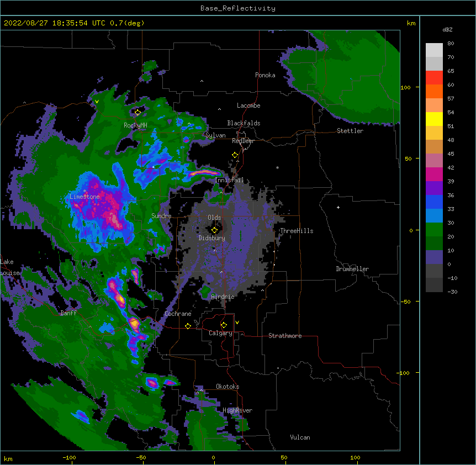This screenshot has width=476, height=465.
Task: Select the slate purple 0–10 dBZ legend swatch
Action: pos(434,257)
